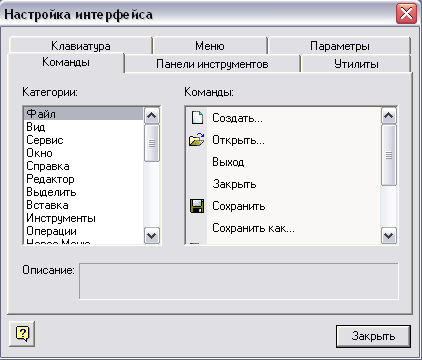The height and width of the screenshot is (360, 422).
Task: Select the Сохранить как... command
Action: pyautogui.click(x=283, y=228)
